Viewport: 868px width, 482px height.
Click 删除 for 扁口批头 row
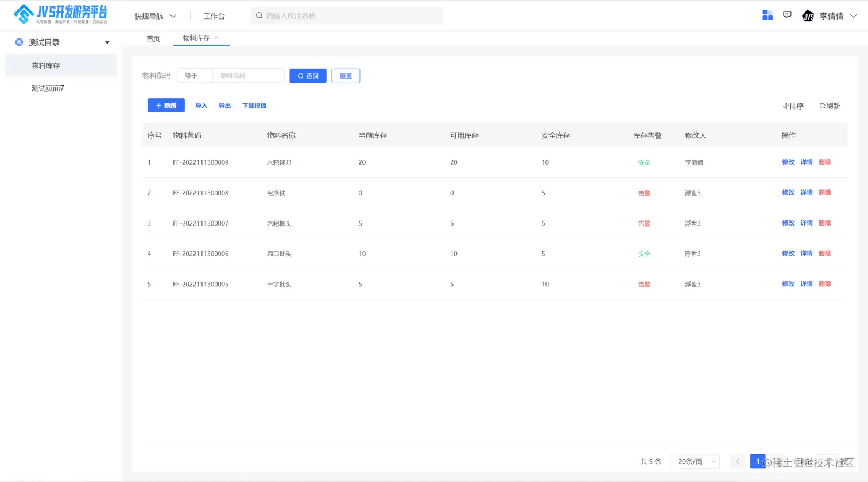[x=825, y=253]
